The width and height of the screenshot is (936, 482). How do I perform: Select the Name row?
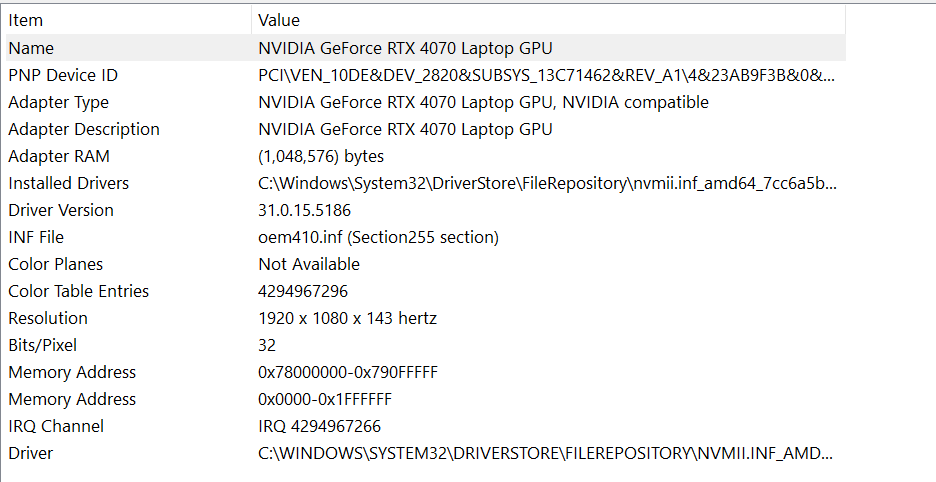[426, 48]
